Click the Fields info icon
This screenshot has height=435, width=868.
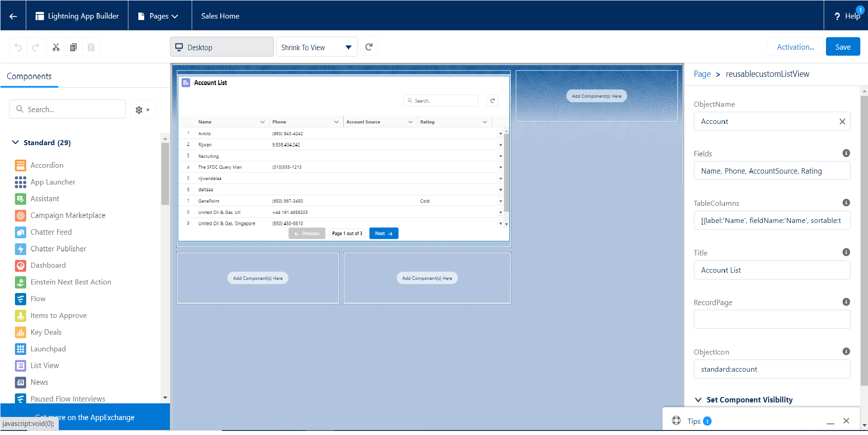pyautogui.click(x=846, y=153)
